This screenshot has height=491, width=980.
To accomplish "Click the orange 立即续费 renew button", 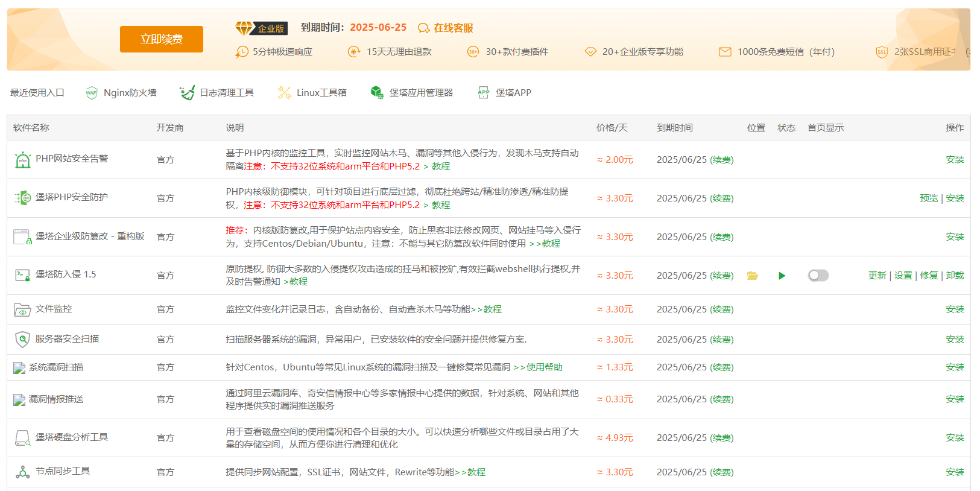I will 161,39.
